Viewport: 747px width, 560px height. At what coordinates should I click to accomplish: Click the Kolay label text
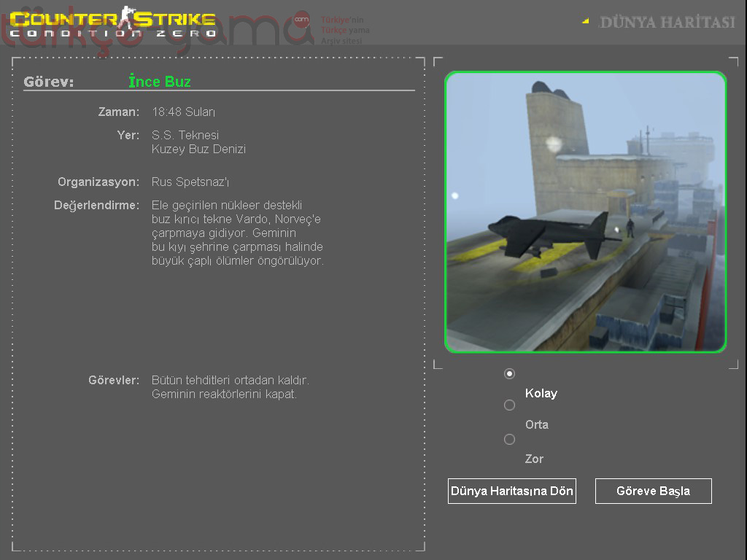[x=541, y=393]
